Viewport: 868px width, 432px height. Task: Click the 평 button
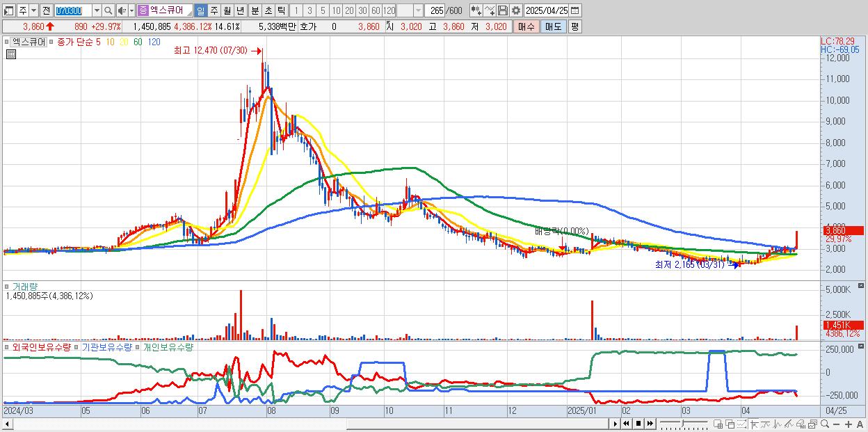click(x=574, y=26)
